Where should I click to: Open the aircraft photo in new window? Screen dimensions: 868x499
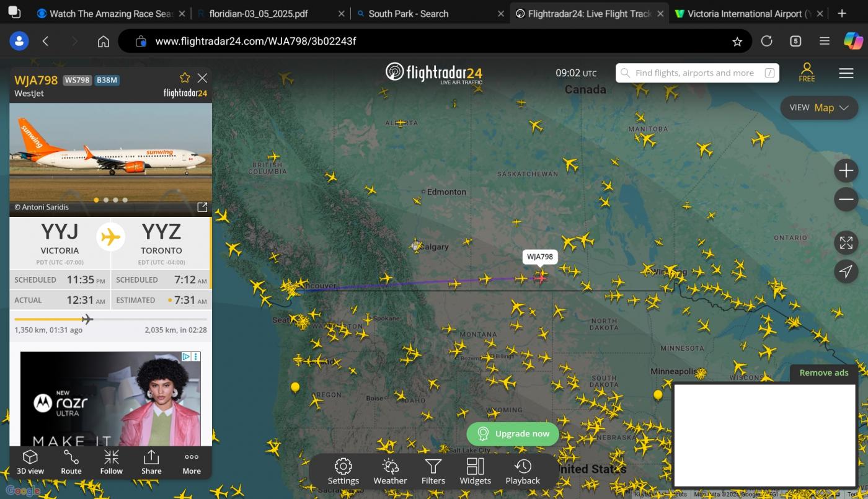pyautogui.click(x=202, y=207)
